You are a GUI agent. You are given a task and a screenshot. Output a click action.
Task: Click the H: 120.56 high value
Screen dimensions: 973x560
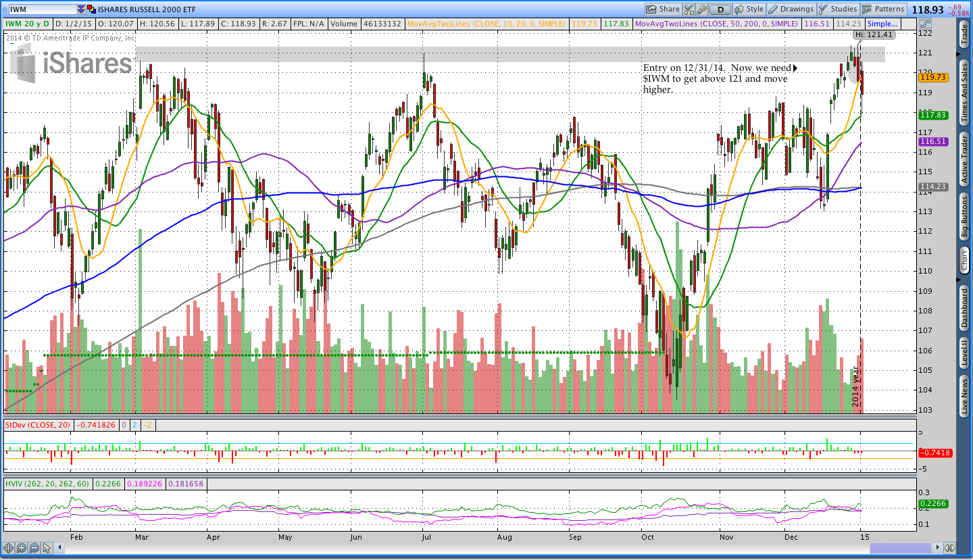tap(158, 24)
